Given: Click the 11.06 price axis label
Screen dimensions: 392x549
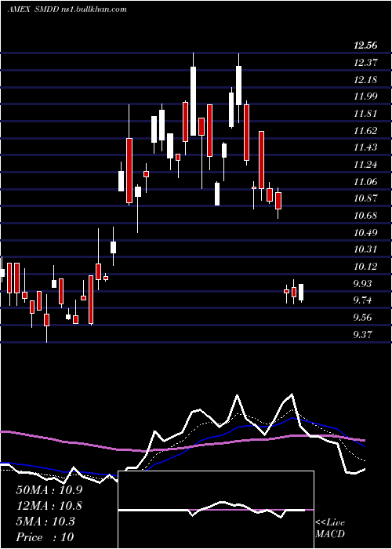Looking at the screenshot, I should coord(365,181).
